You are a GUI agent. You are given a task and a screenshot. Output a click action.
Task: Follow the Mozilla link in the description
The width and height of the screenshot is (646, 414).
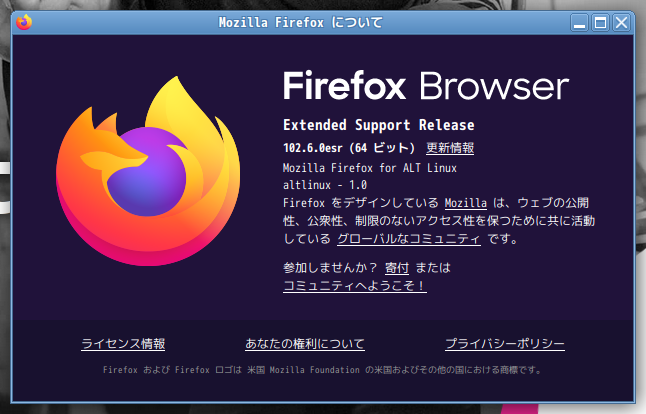[466, 203]
